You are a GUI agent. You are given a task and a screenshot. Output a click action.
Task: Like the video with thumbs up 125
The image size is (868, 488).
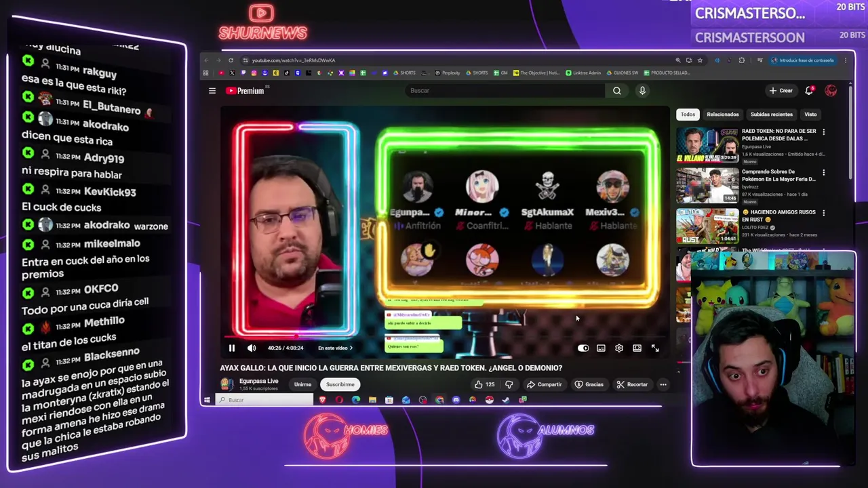484,384
